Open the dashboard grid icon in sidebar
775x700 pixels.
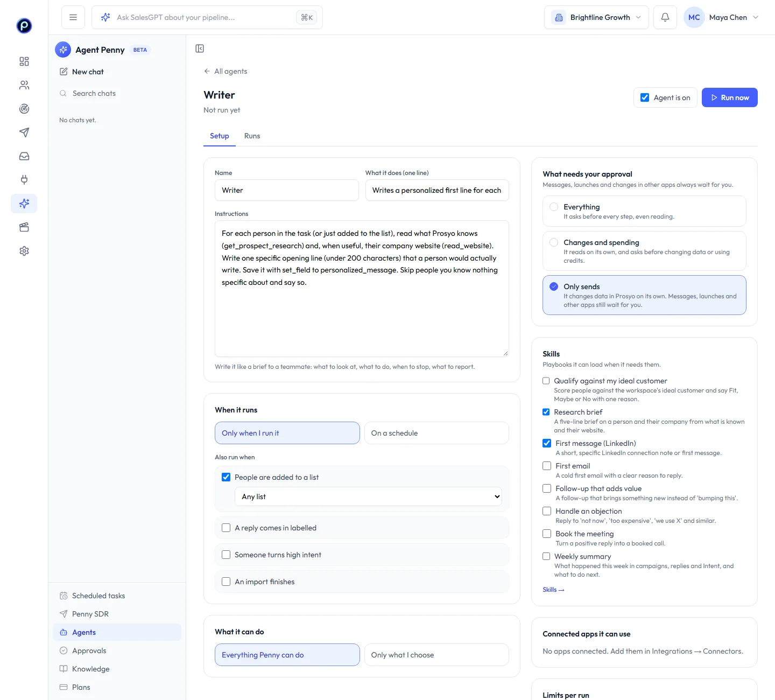(x=24, y=61)
